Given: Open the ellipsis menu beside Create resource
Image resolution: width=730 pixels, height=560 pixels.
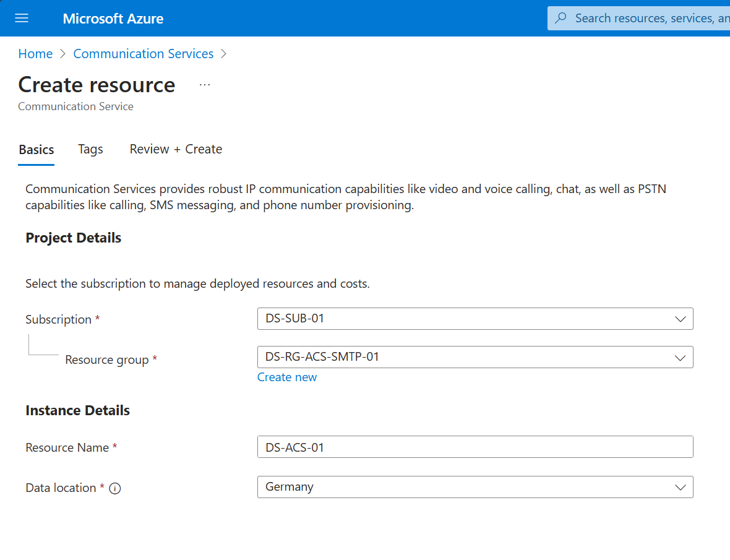Looking at the screenshot, I should tap(205, 85).
